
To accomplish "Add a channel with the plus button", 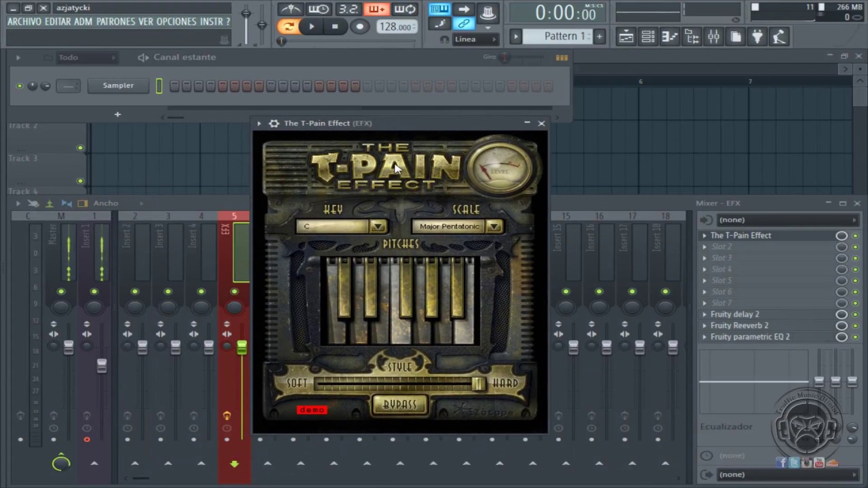I will (x=117, y=115).
